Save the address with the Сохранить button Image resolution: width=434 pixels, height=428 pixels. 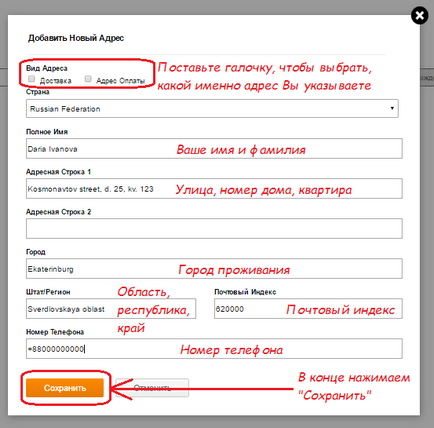point(65,388)
